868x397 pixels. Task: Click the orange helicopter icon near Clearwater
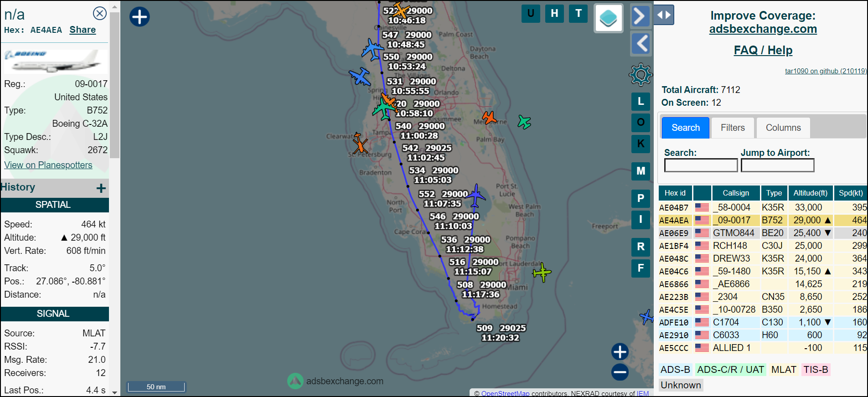click(x=360, y=144)
